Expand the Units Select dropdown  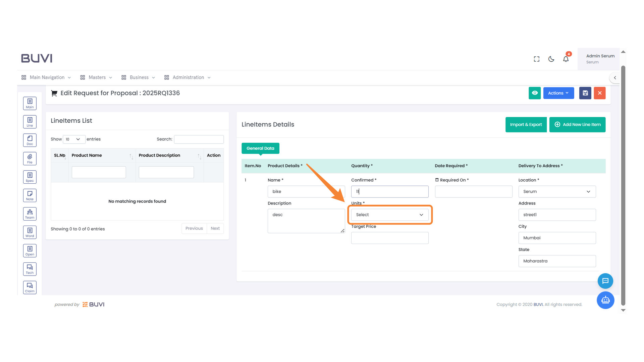[x=389, y=215]
